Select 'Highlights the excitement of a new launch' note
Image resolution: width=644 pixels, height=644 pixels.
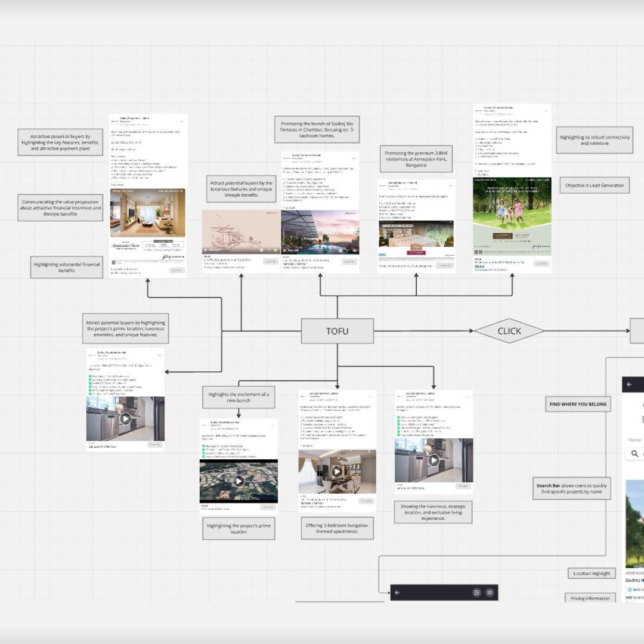click(239, 398)
